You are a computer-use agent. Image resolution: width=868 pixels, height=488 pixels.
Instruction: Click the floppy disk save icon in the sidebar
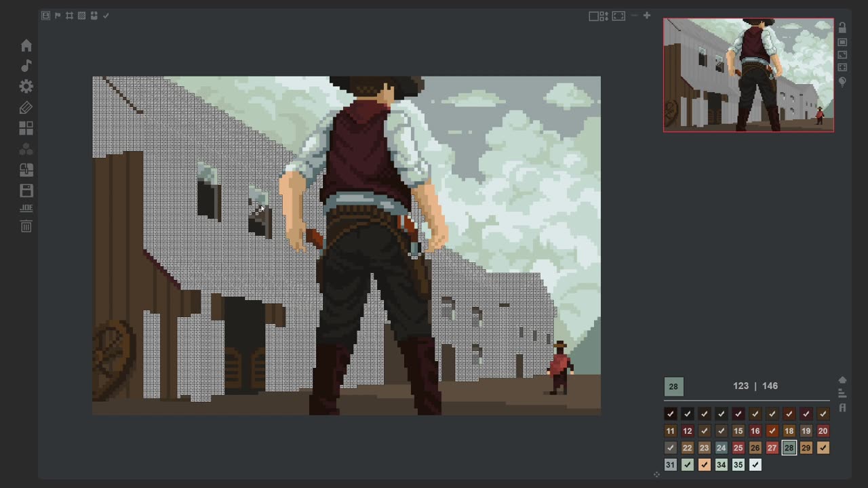pyautogui.click(x=26, y=190)
